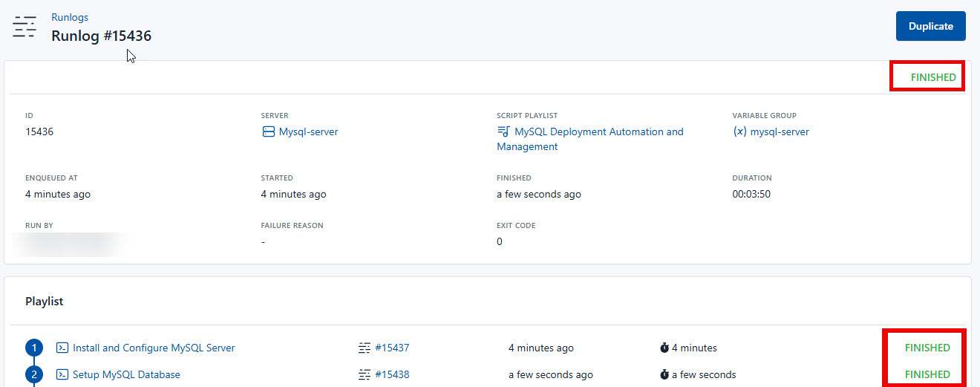Click the terminal icon beside Setup MySQL Database
Image resolution: width=980 pixels, height=387 pixels.
tap(63, 374)
